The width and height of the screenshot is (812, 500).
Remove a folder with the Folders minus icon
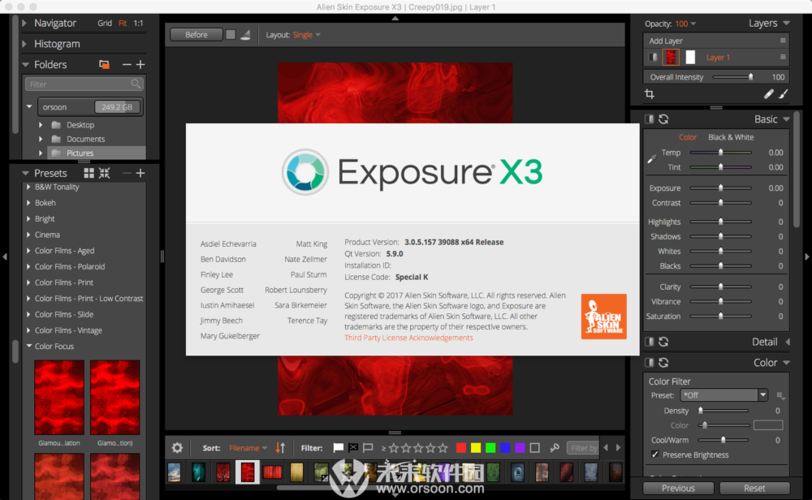point(126,65)
